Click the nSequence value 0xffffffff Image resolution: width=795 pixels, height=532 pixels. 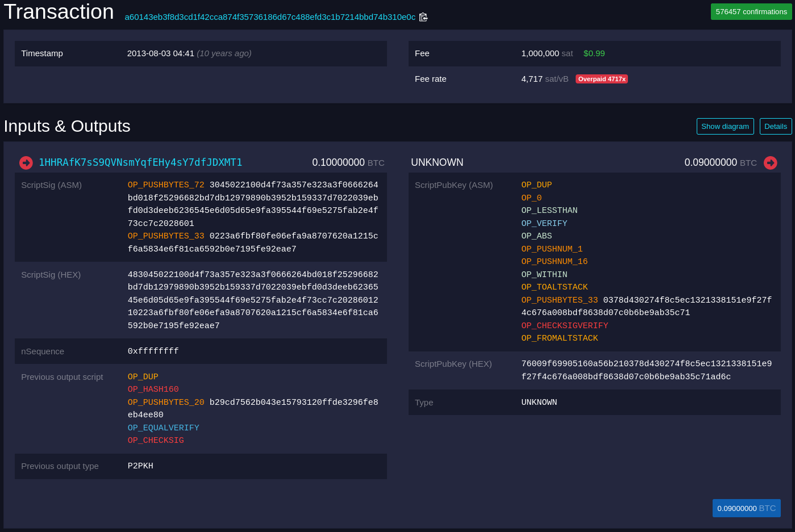153,351
